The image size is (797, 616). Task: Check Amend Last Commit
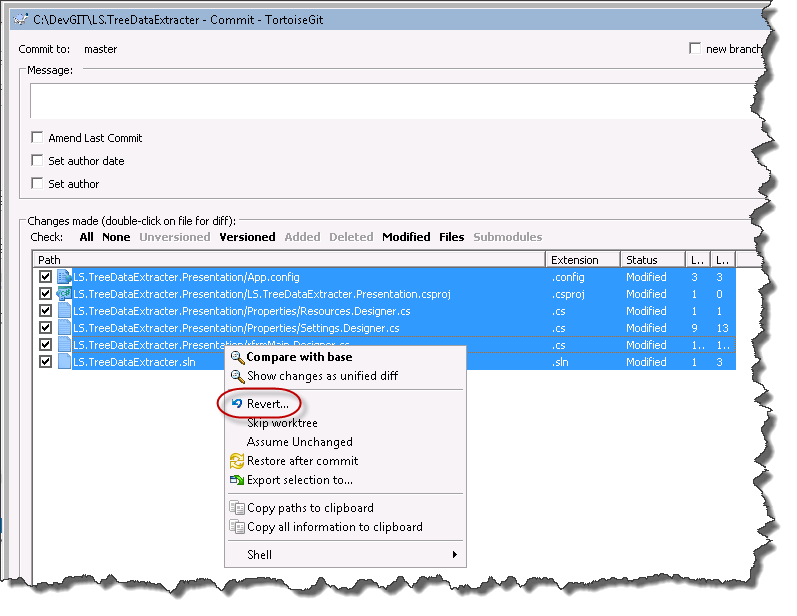point(37,137)
